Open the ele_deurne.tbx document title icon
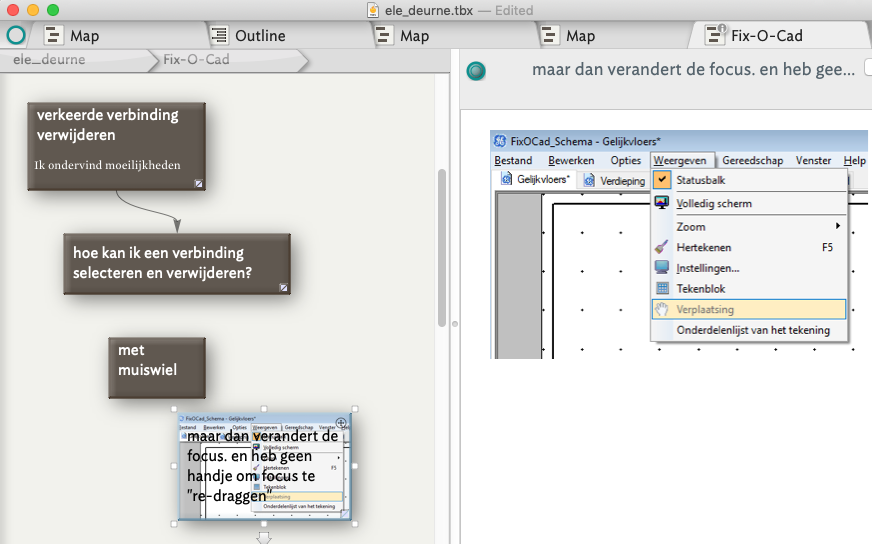The height and width of the screenshot is (544, 872). tap(373, 10)
